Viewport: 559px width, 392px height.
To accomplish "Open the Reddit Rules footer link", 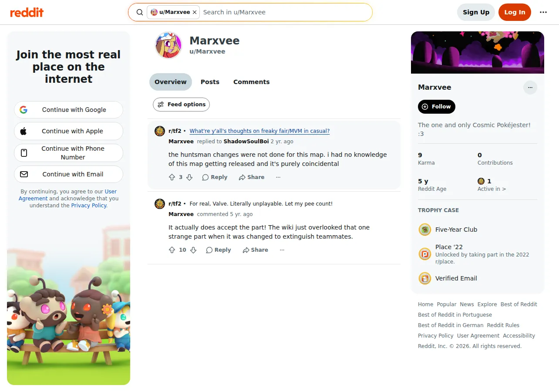I will (x=503, y=325).
